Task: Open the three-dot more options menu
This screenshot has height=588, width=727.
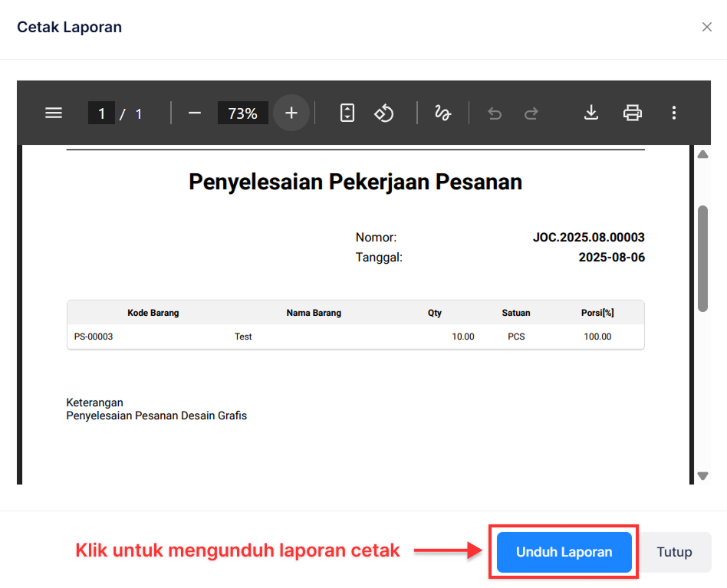Action: 673,113
